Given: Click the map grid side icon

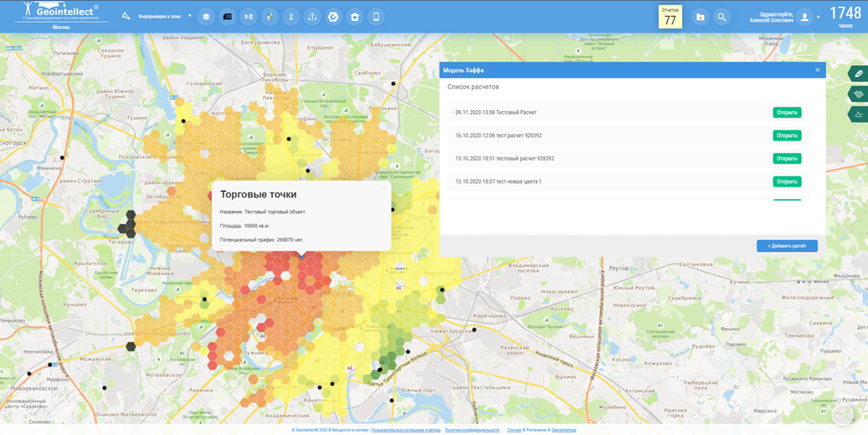Looking at the screenshot, I should [859, 94].
